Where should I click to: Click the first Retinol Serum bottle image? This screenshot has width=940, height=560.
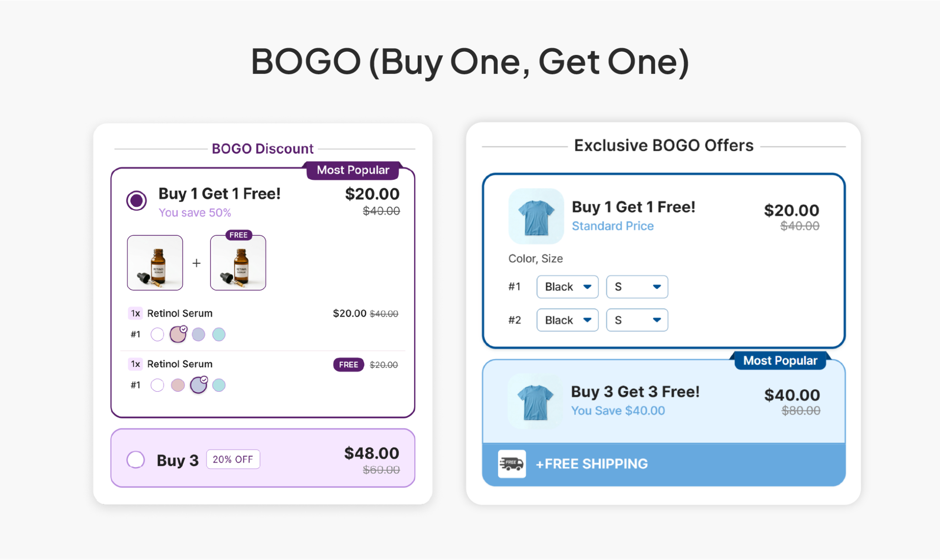point(155,263)
